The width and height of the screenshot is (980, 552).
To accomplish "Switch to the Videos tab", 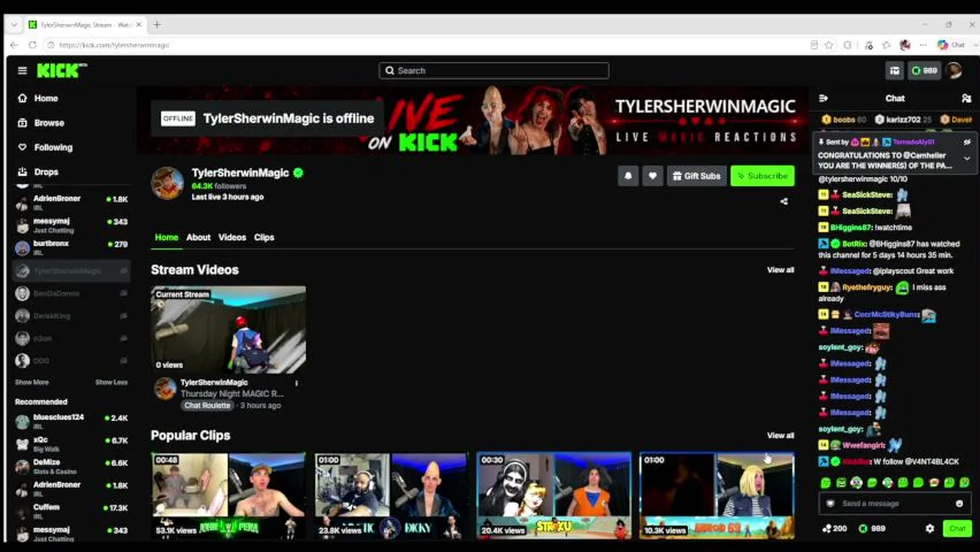I will (x=232, y=237).
